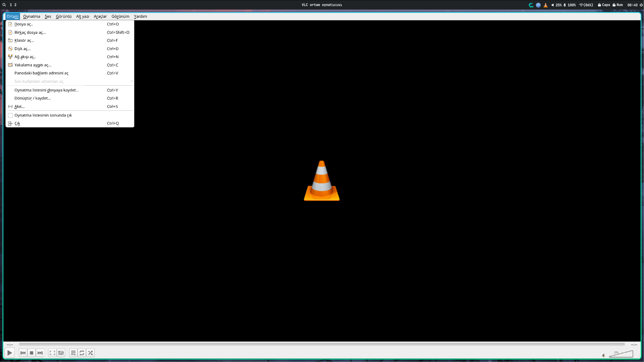Click the playback seek bar

point(322,344)
